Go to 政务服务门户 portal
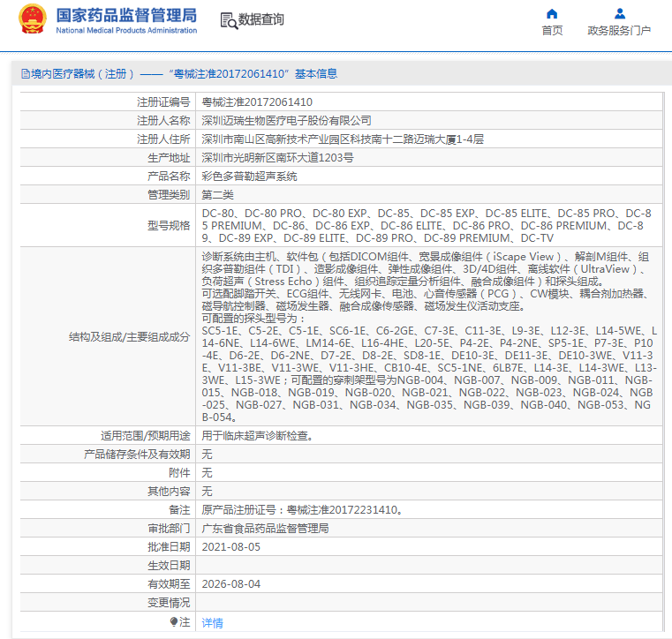This screenshot has height=639, width=672. (619, 30)
